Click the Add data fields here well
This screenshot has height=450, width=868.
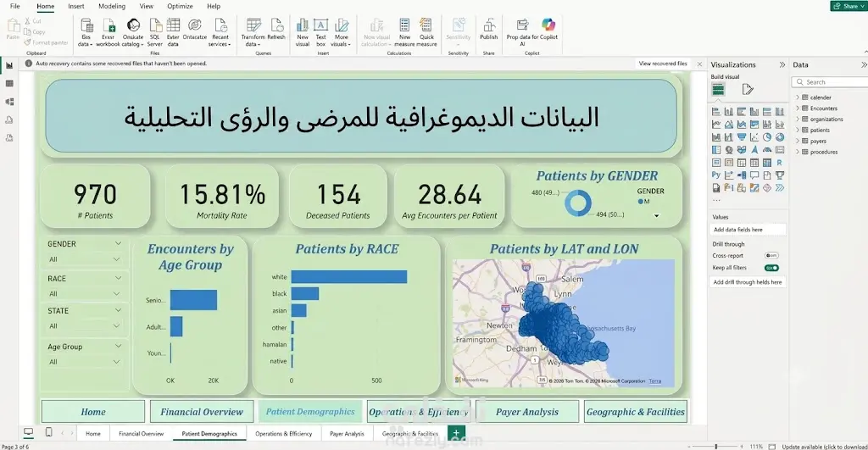(748, 229)
